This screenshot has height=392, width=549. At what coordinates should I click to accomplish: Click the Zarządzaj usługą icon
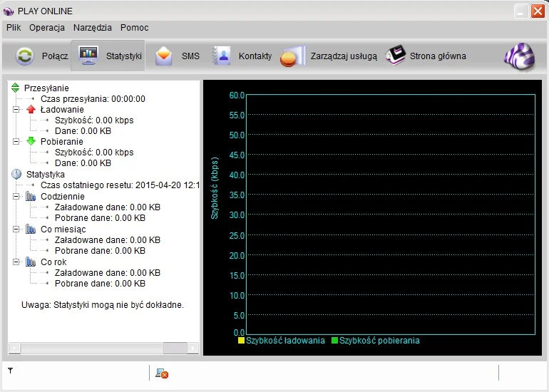pyautogui.click(x=293, y=56)
